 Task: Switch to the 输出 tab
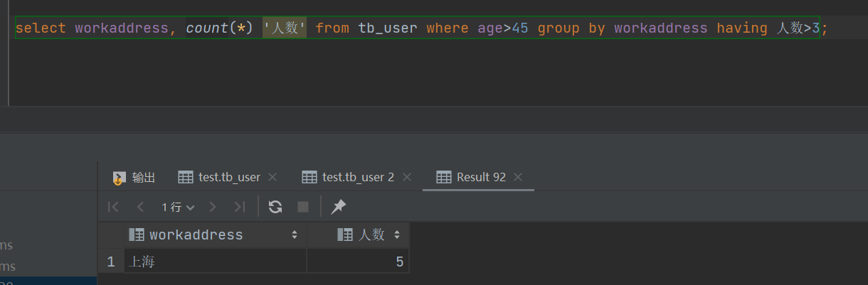[x=134, y=177]
